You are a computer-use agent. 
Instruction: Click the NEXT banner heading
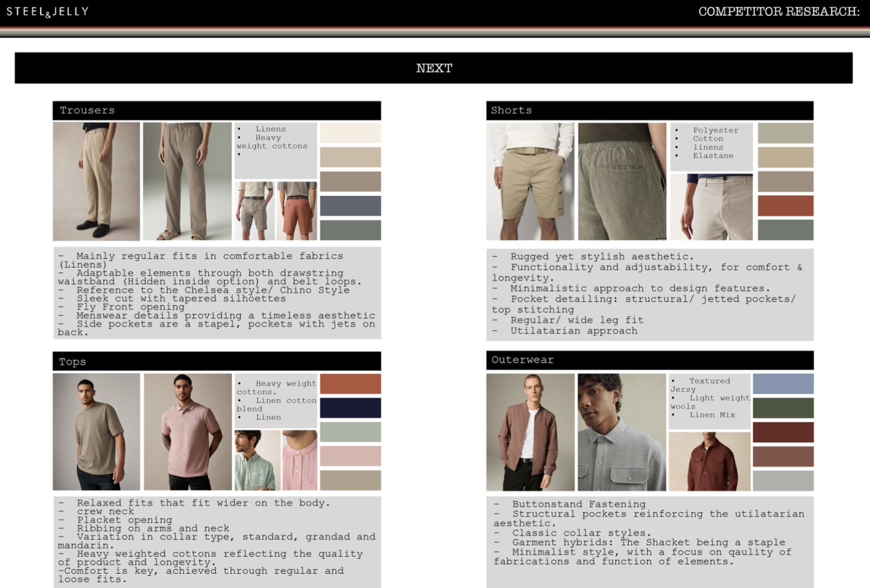point(434,68)
